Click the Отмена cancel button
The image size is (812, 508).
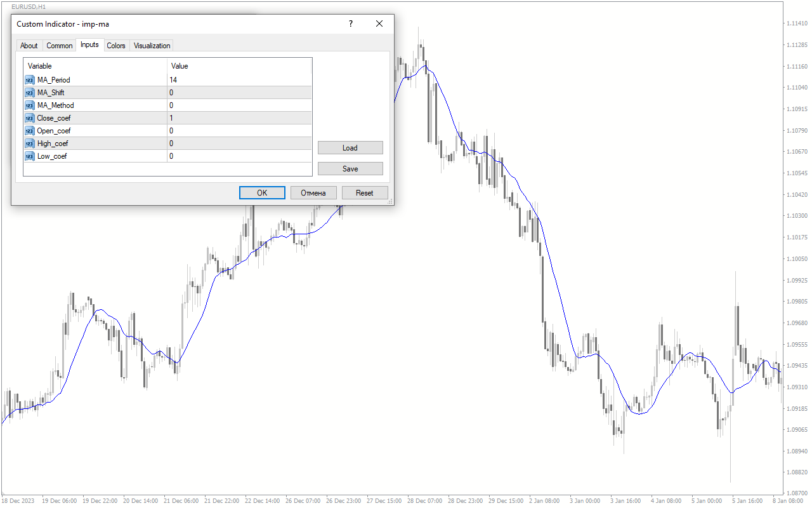point(313,193)
